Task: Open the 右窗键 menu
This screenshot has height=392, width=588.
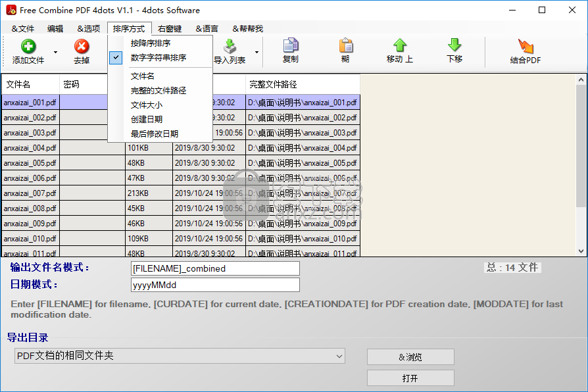Action: [x=170, y=28]
